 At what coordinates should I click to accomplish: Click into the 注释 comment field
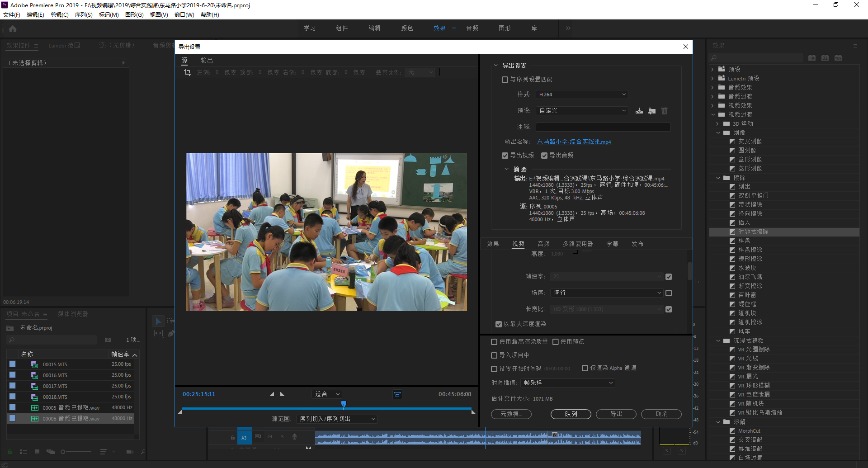pyautogui.click(x=603, y=127)
